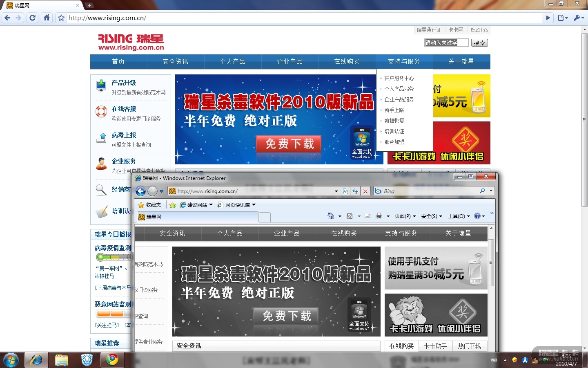This screenshot has height=368, width=588.
Task: Bookmark this page with Chrome's star
Action: tap(61, 18)
